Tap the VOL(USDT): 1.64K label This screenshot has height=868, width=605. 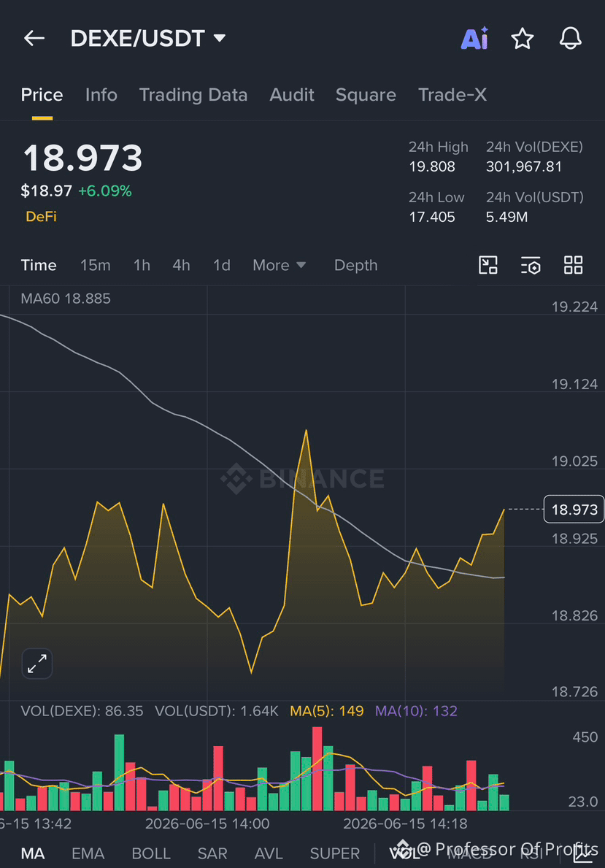(x=217, y=711)
